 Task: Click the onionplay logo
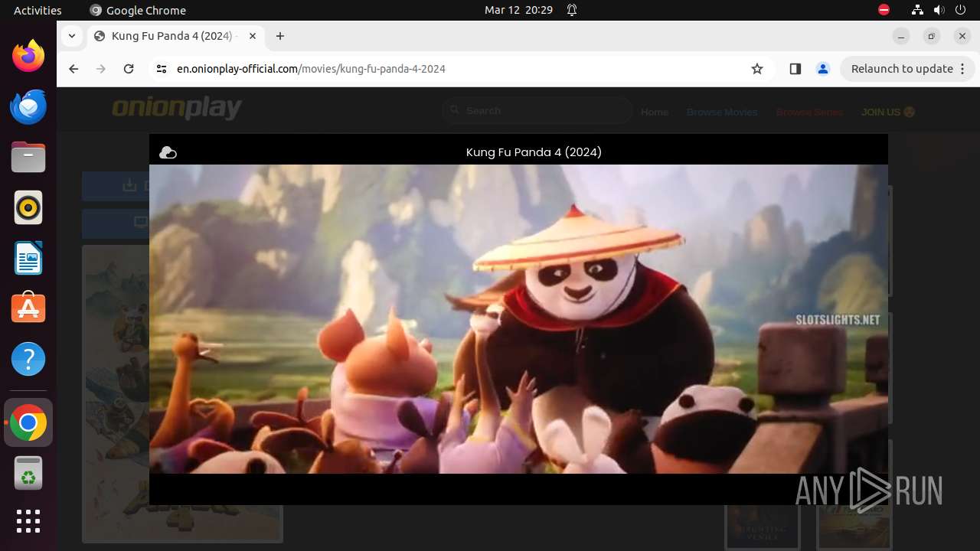pyautogui.click(x=177, y=109)
